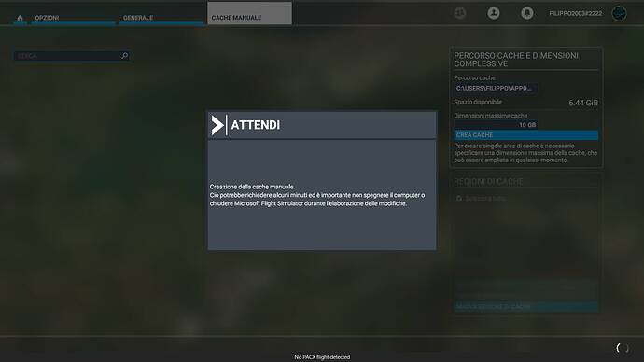Click the Percorso cache label
644x362 pixels.
pos(474,77)
